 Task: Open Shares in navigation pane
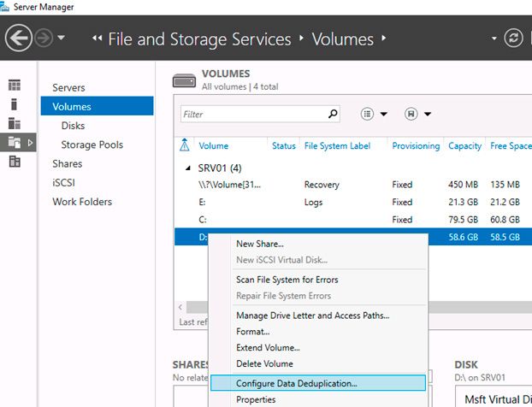(68, 164)
